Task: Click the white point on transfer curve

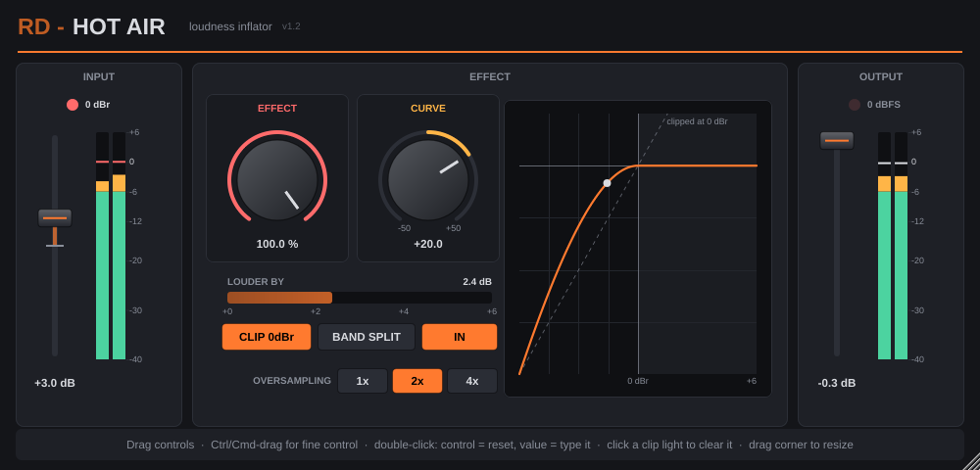Action: pos(607,183)
